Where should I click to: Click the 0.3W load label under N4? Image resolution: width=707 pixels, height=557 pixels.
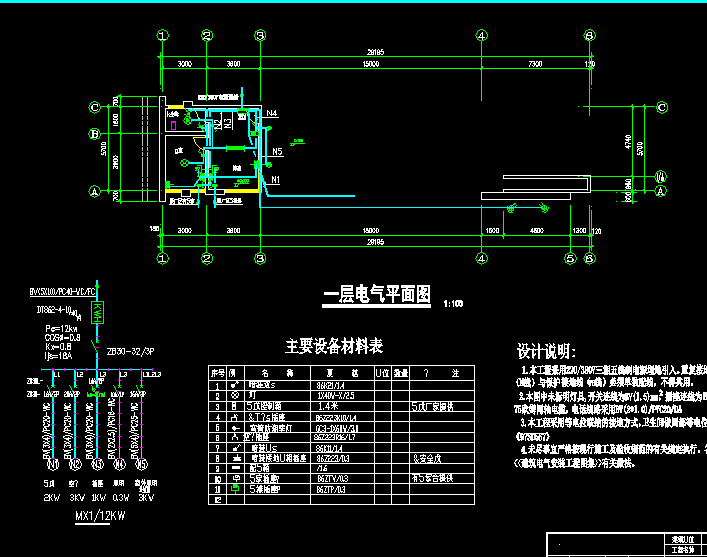121,497
